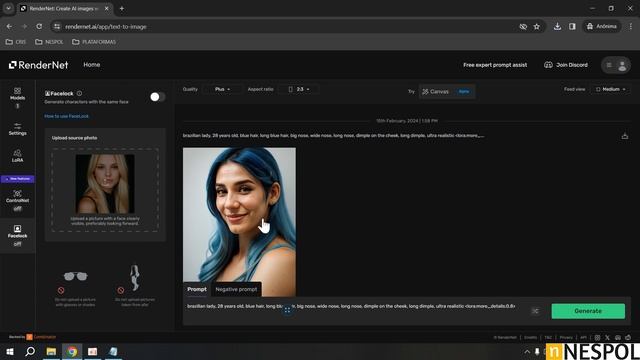The height and width of the screenshot is (360, 640).
Task: Open browser downloads icon
Action: (557, 27)
